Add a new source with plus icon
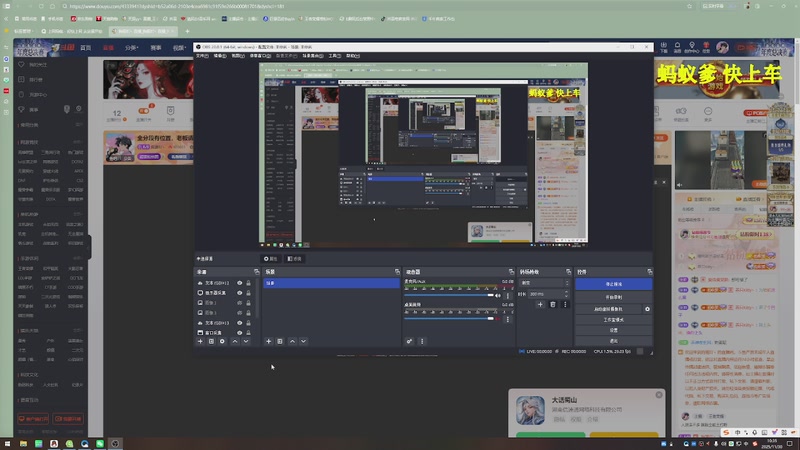 tap(200, 341)
